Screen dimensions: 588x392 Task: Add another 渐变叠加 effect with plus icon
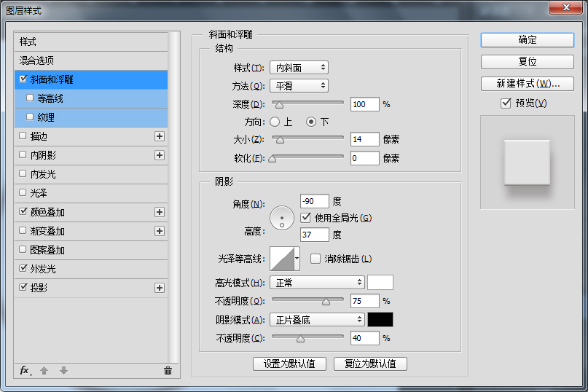[160, 231]
